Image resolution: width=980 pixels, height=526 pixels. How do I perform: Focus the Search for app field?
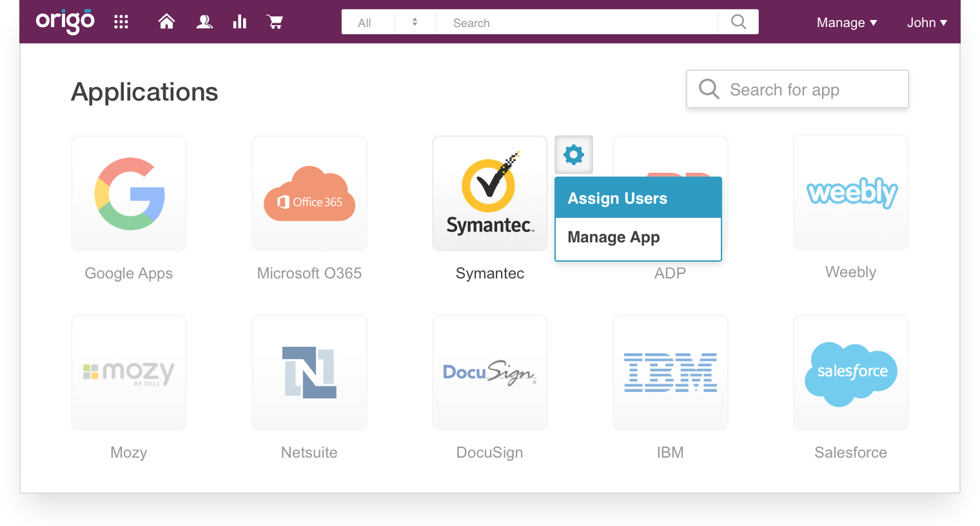point(798,89)
